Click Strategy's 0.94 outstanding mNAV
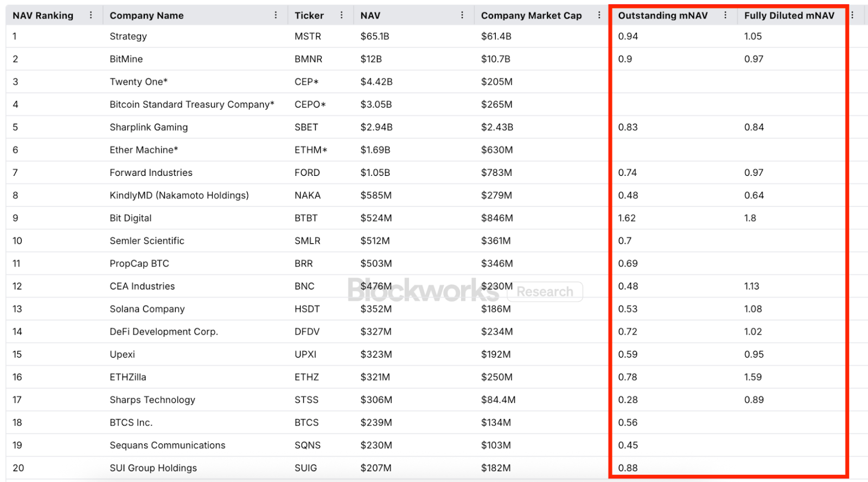 coord(628,36)
